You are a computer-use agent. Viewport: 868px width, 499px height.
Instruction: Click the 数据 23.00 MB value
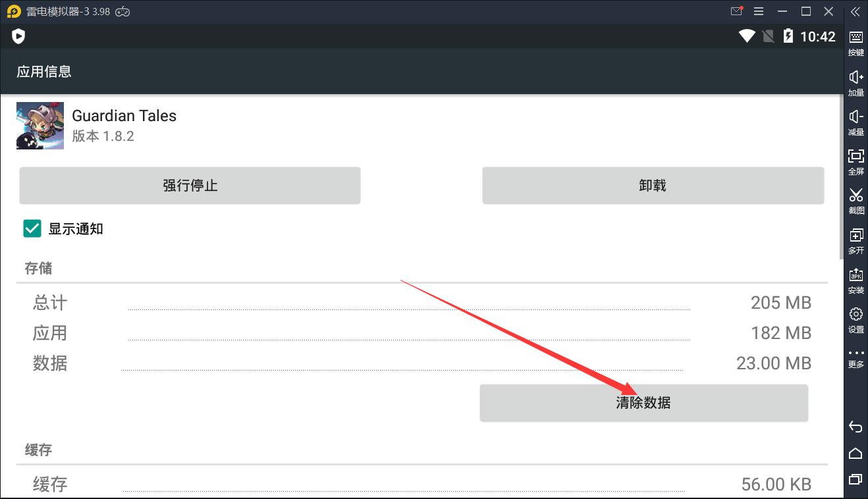[774, 363]
